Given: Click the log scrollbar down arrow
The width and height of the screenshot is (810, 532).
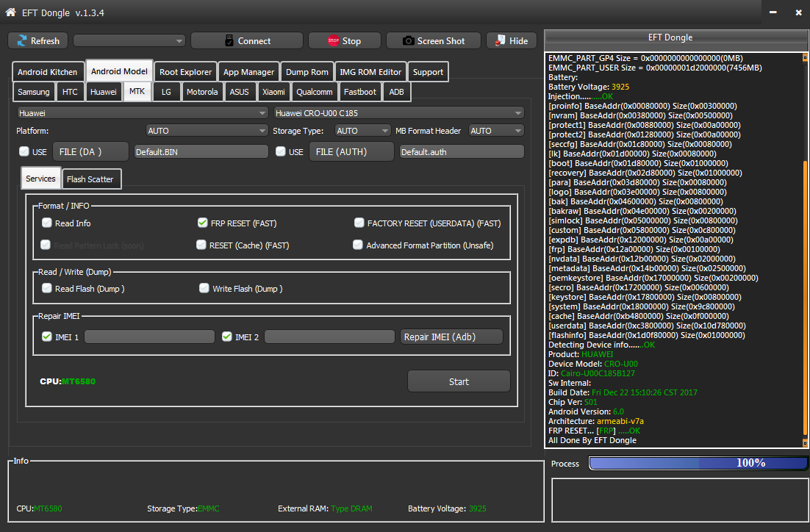Looking at the screenshot, I should [x=805, y=442].
